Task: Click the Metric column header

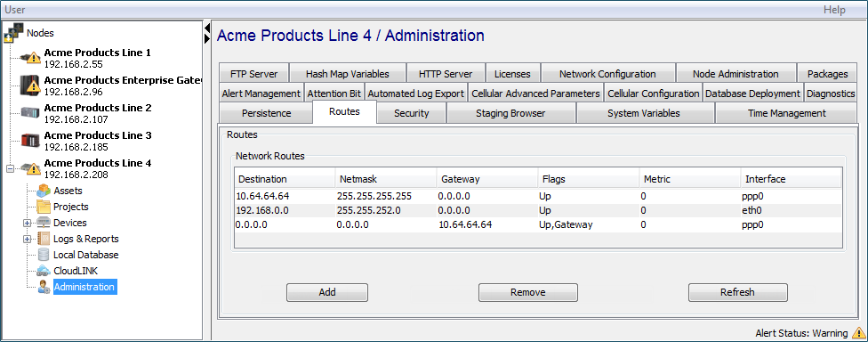Action: pyautogui.click(x=689, y=179)
